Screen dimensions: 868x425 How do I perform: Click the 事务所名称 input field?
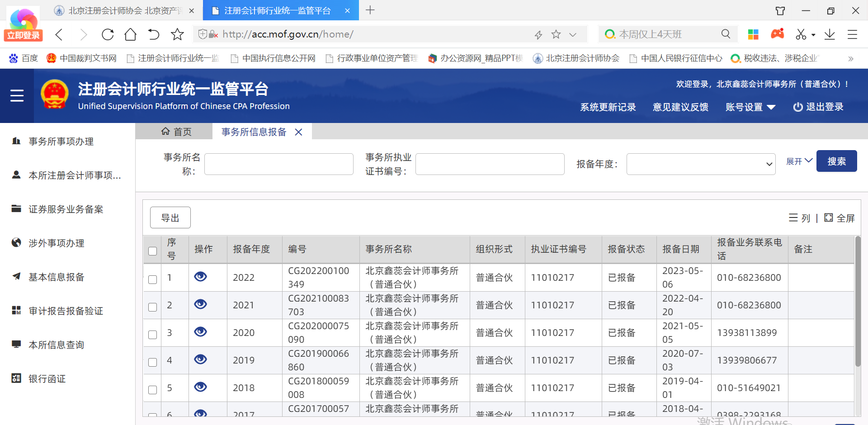(278, 164)
